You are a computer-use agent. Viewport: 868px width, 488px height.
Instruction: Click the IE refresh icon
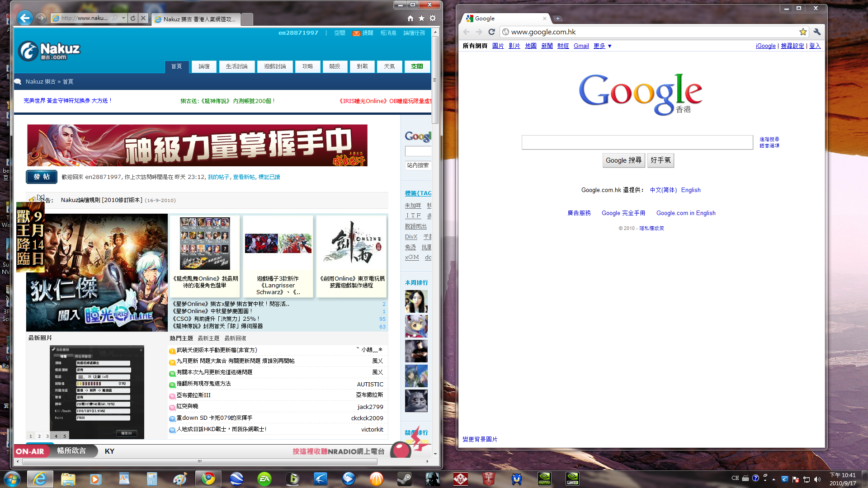point(133,18)
